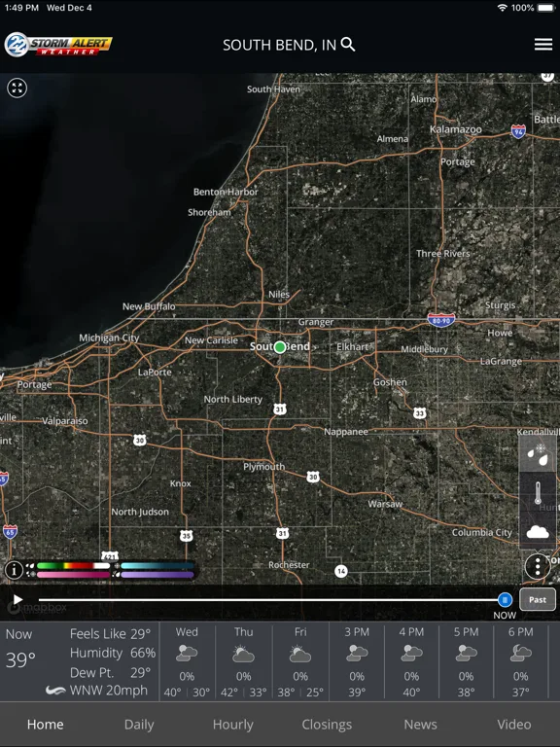This screenshot has height=747, width=560.
Task: Open the Closings tab
Action: [x=327, y=724]
